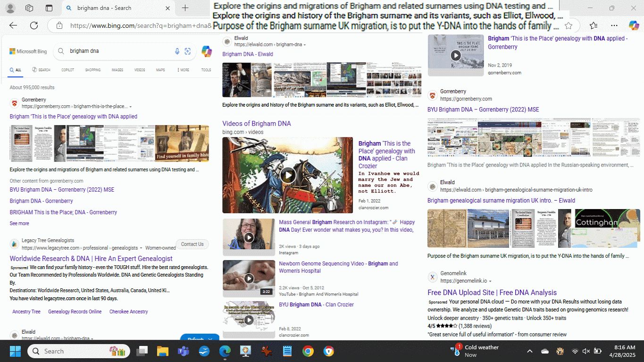Click the Microsoft Bing logo
This screenshot has height=362, width=644.
(28, 51)
